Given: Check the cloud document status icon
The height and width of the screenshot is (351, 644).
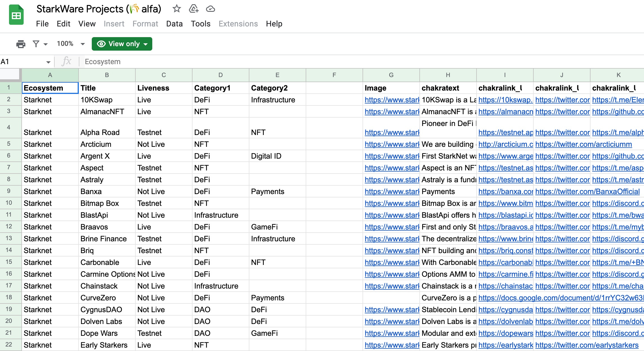Looking at the screenshot, I should click(x=210, y=9).
